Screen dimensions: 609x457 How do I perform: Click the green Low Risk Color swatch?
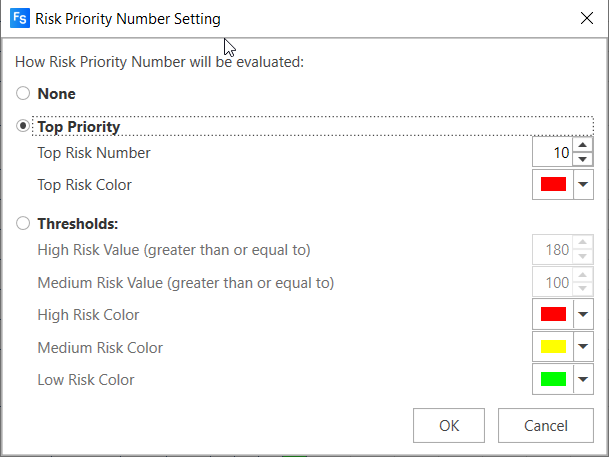coord(553,380)
